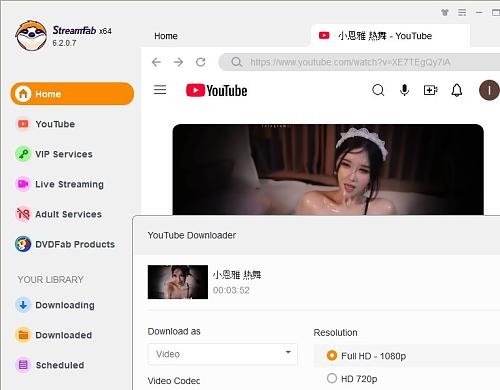Minimize the StreamFab window
Viewport: 500px width, 390px height.
coord(479,13)
